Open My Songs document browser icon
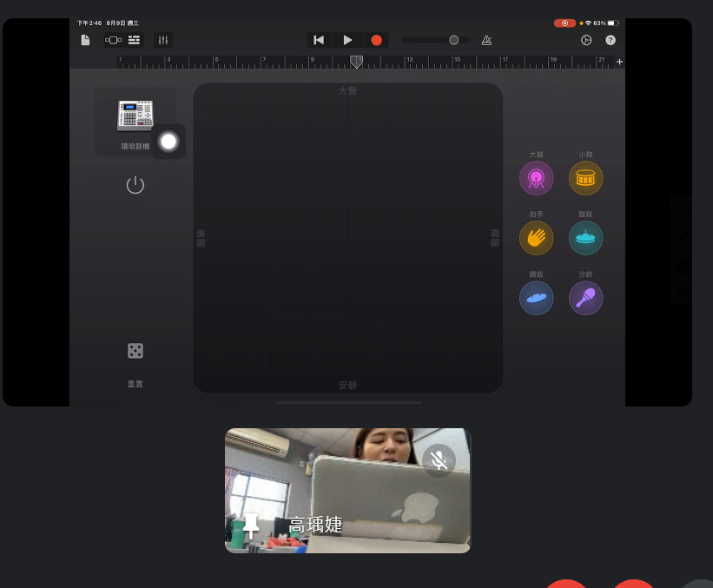 pyautogui.click(x=85, y=40)
